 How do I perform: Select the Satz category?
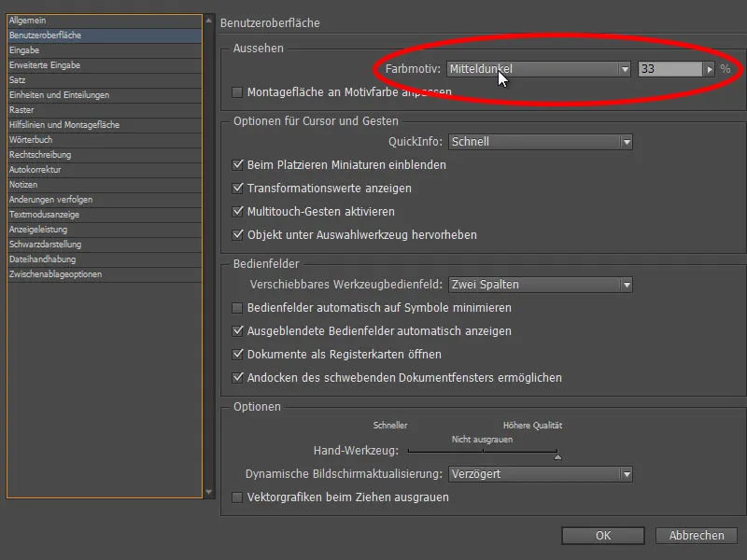tap(105, 80)
